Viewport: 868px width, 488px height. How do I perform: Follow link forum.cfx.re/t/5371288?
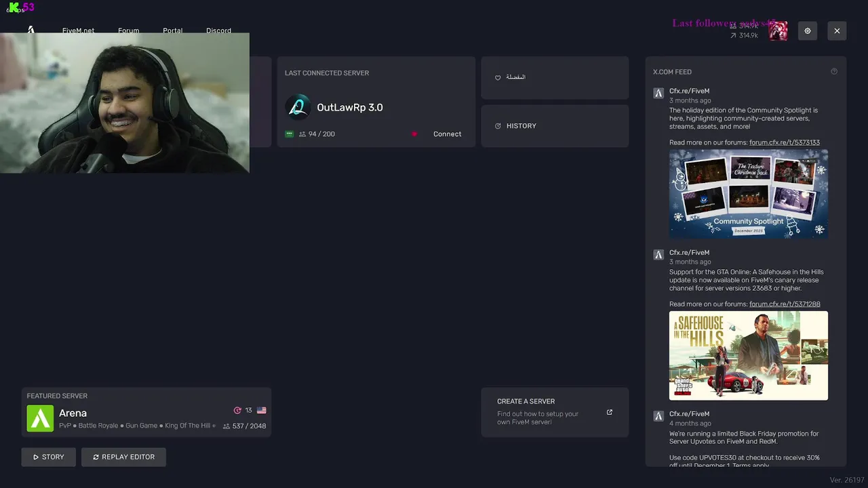(x=785, y=304)
